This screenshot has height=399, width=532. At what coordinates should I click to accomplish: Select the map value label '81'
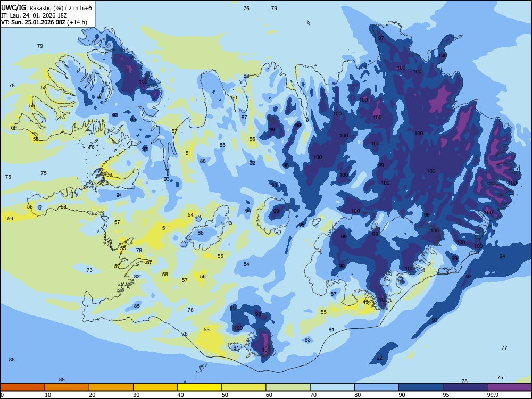click(x=331, y=329)
